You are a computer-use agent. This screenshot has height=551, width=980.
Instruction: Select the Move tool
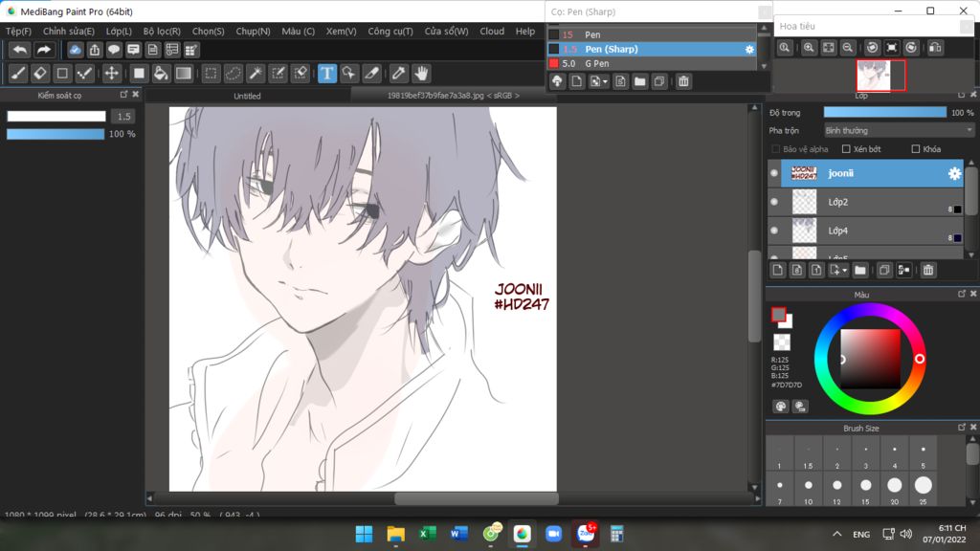pyautogui.click(x=111, y=74)
